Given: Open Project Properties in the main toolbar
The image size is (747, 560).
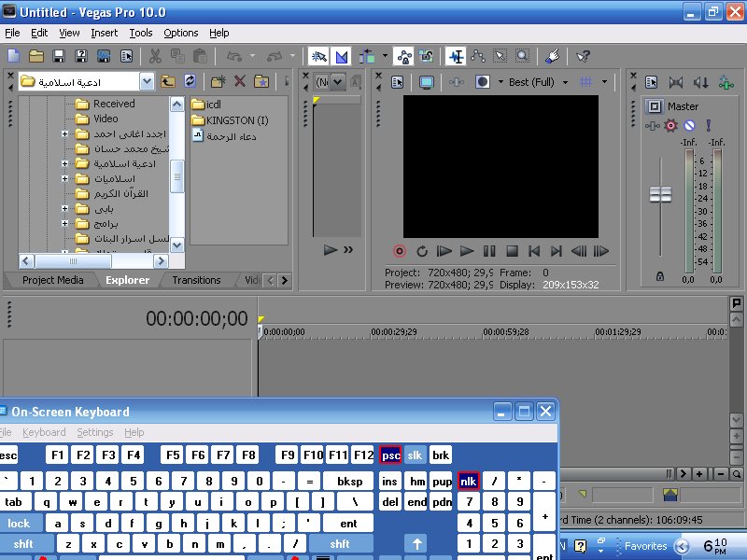Looking at the screenshot, I should 127,56.
